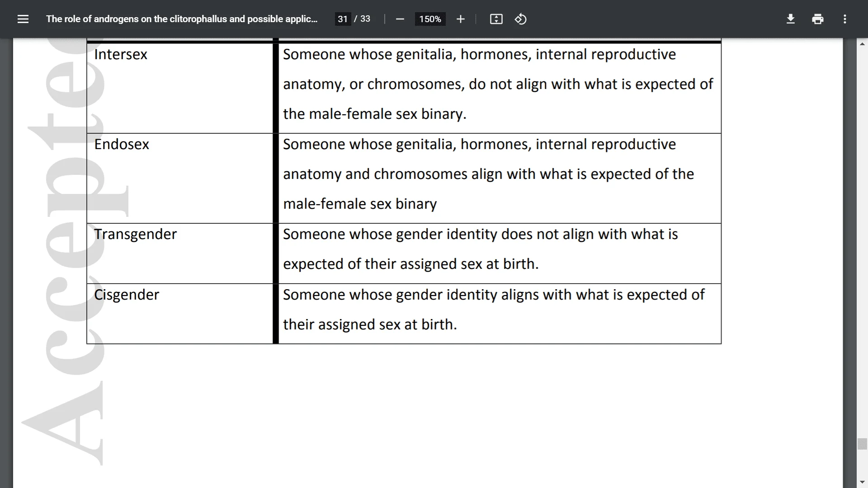The width and height of the screenshot is (868, 488).
Task: Click the 'Endosex' table cell
Action: pyautogui.click(x=180, y=178)
